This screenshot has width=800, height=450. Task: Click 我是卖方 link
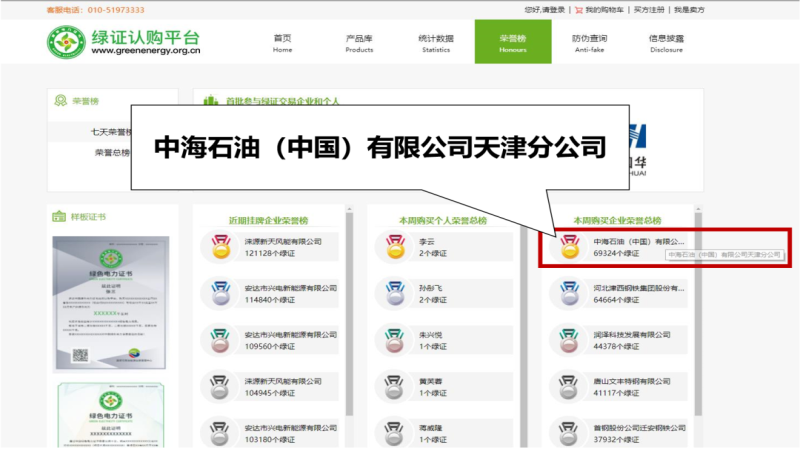pos(689,10)
